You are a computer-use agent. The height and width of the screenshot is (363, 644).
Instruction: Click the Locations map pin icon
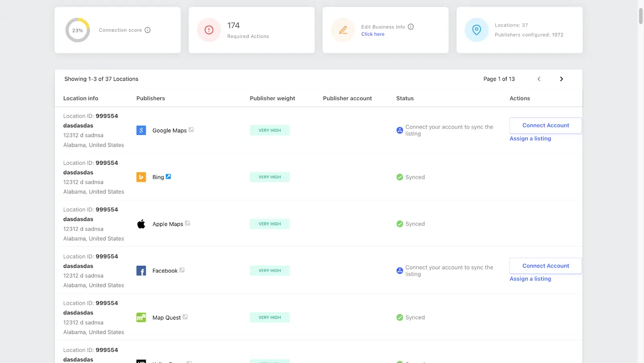477,30
